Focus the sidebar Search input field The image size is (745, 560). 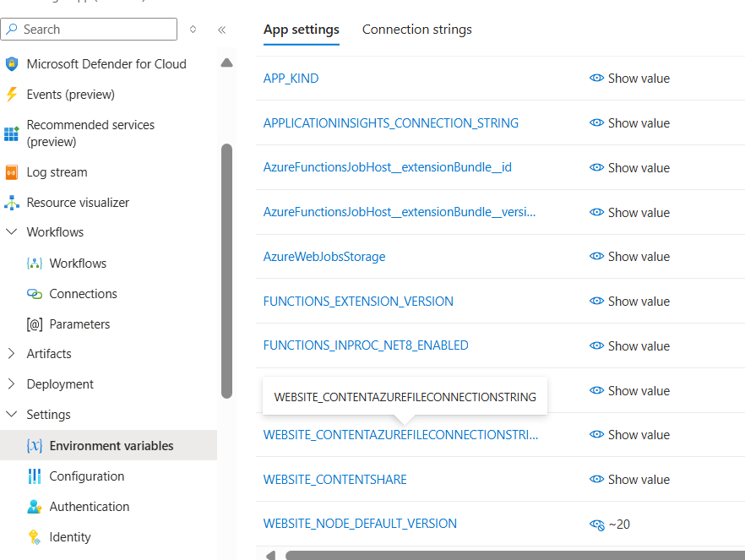89,29
